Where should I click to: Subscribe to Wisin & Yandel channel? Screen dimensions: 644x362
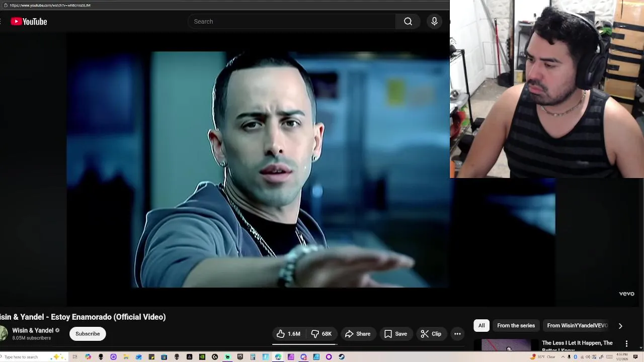pos(88,334)
